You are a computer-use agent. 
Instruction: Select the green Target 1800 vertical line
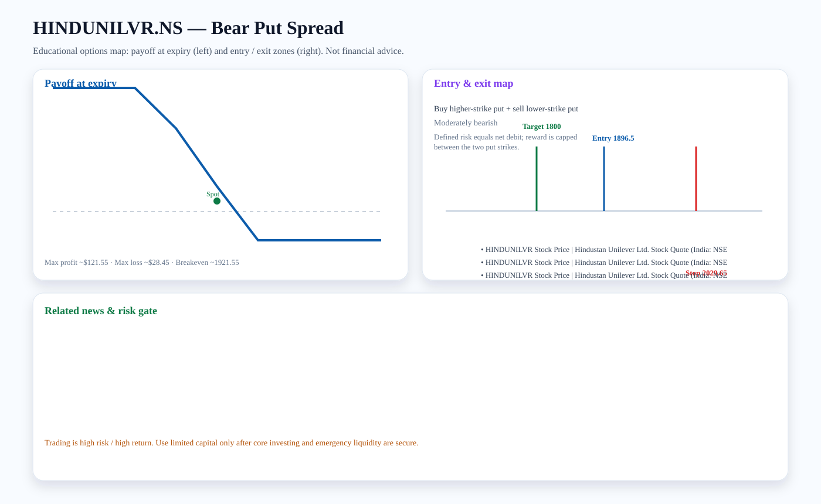pos(537,179)
